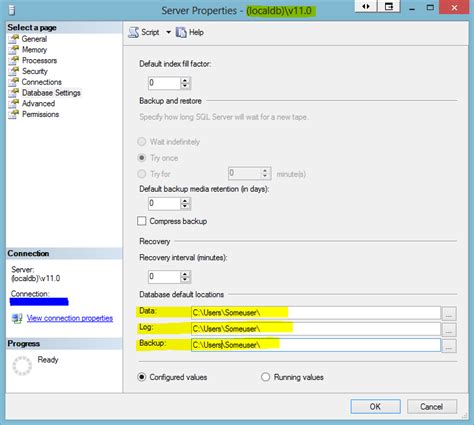Screen dimensions: 474x425
Task: Close the Server Properties window
Action: point(454,7)
